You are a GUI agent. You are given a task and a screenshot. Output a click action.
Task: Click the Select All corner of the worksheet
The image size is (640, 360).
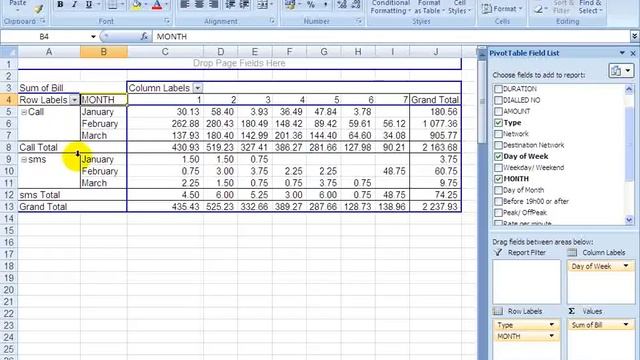(9, 52)
